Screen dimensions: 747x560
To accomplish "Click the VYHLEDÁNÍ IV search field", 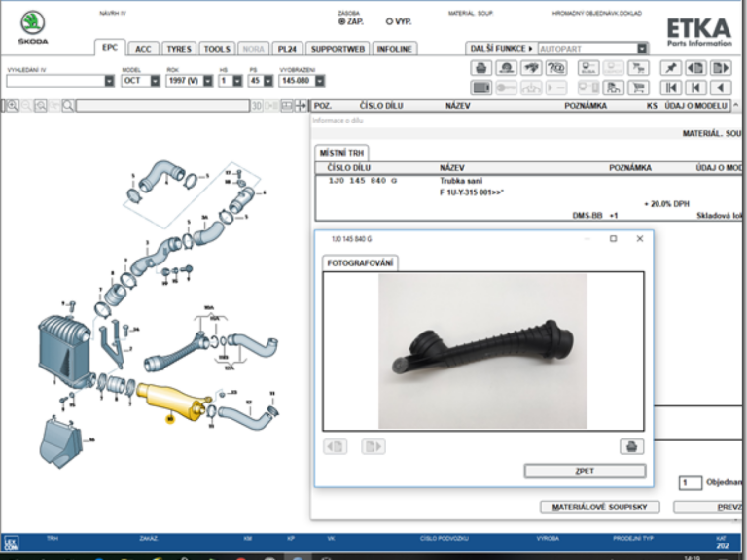I will click(x=54, y=81).
